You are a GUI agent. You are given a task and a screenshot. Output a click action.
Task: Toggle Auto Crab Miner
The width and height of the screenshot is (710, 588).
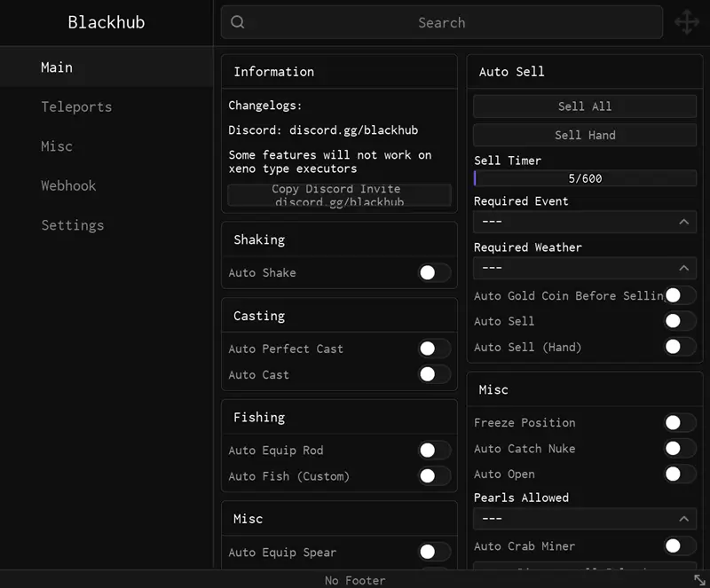680,545
